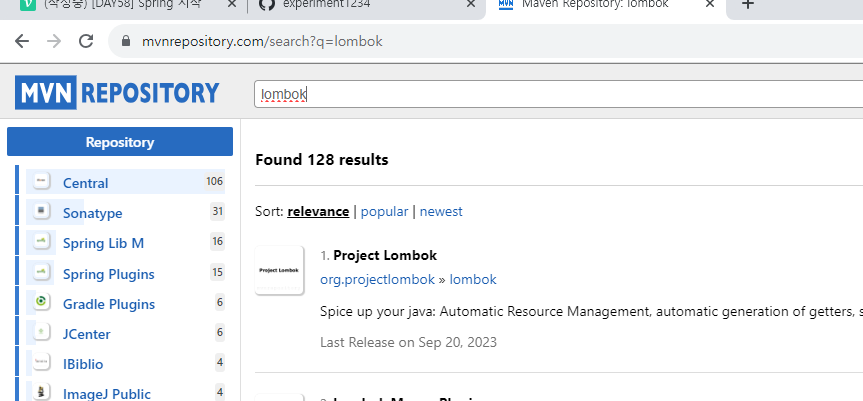This screenshot has height=401, width=863.
Task: Sort results by popular
Action: (385, 212)
